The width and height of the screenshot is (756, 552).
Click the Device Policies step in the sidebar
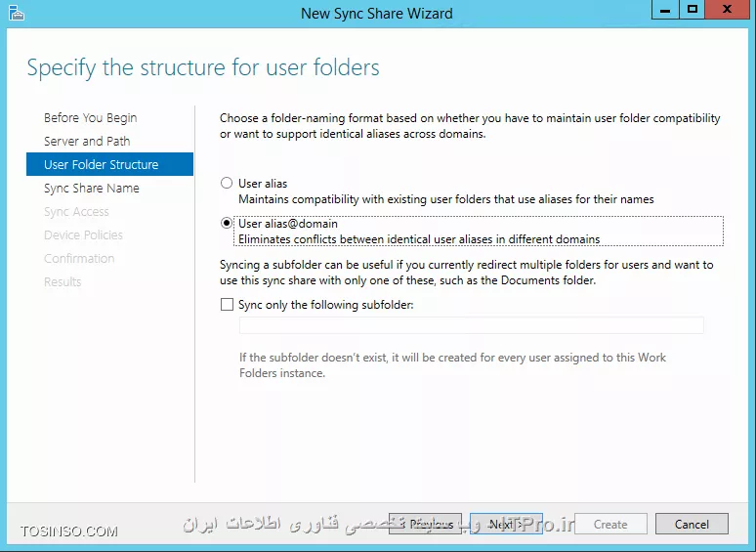pos(83,234)
